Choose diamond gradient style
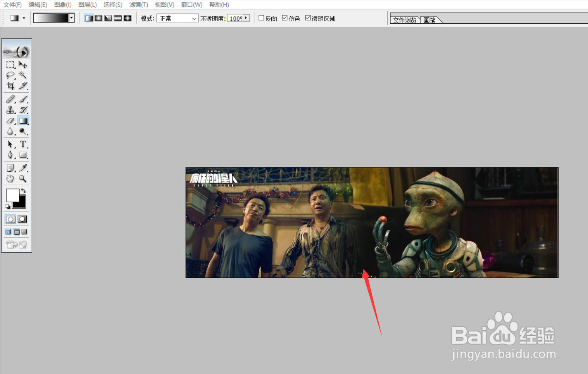The width and height of the screenshot is (588, 374). coord(128,18)
